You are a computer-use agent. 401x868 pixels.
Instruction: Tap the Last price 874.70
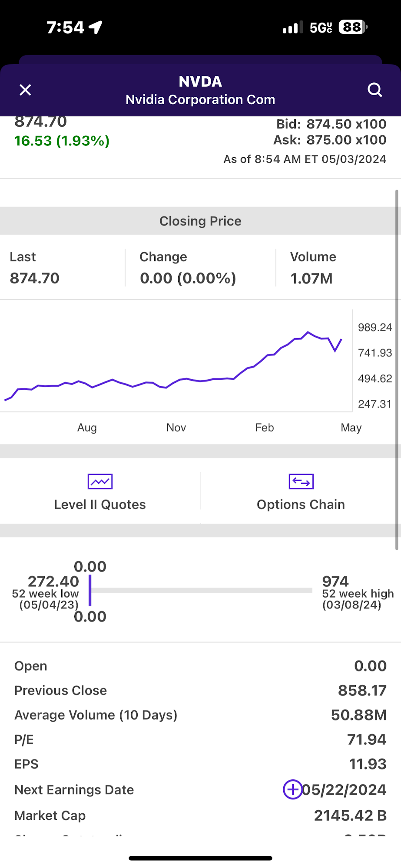[x=35, y=278]
